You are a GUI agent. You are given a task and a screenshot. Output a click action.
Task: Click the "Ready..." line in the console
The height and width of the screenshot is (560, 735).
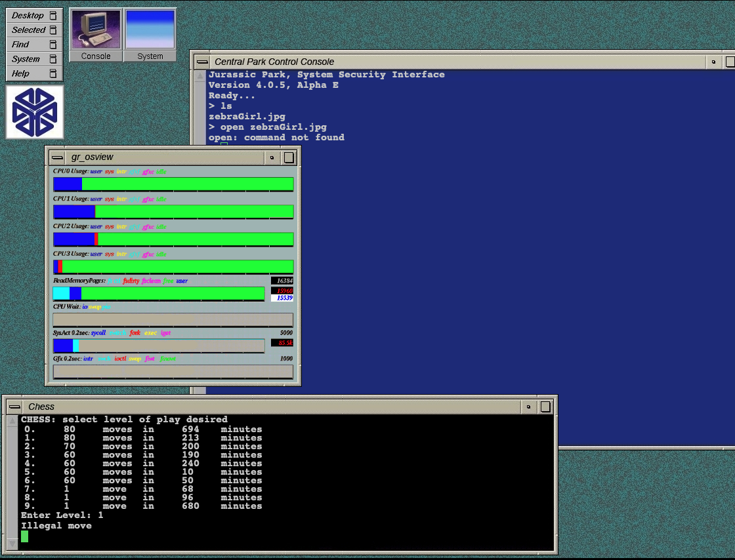click(x=232, y=96)
